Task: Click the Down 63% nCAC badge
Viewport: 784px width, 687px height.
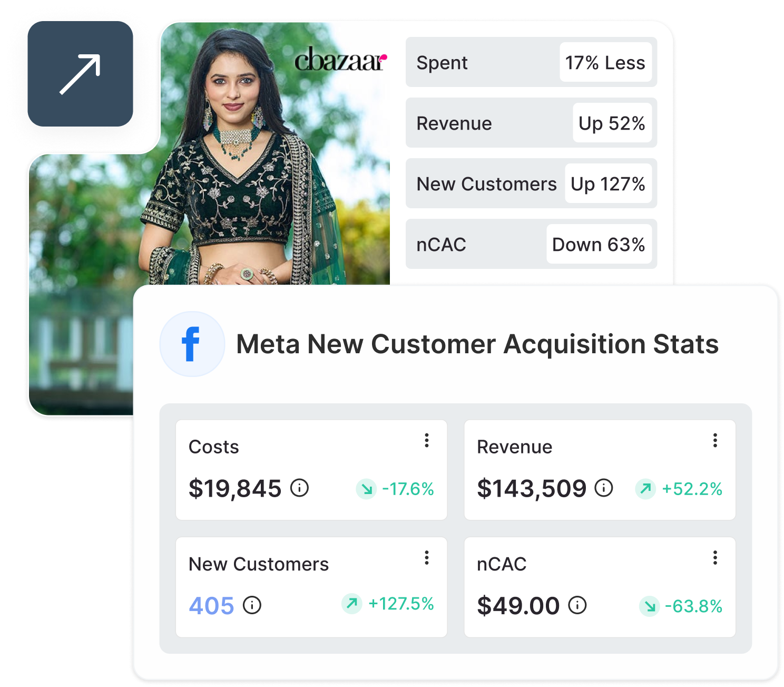Action: point(599,244)
